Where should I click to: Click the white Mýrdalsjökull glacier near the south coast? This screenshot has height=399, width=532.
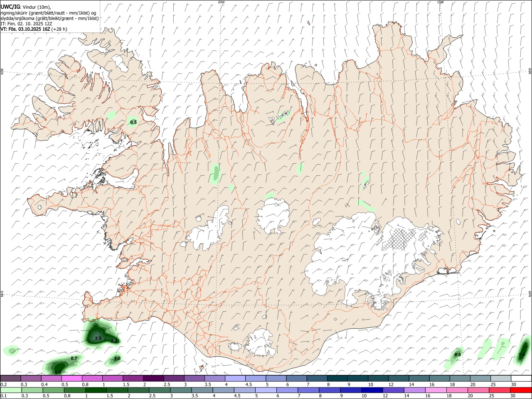coord(261,344)
